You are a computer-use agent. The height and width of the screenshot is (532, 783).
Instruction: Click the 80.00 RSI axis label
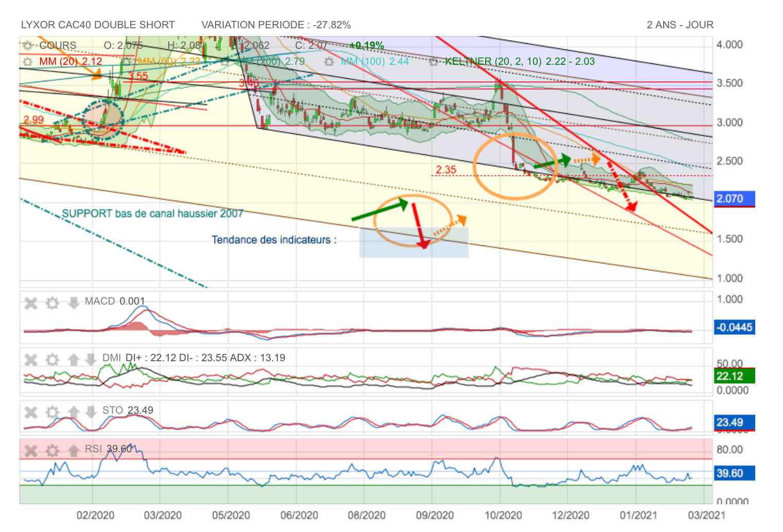729,450
